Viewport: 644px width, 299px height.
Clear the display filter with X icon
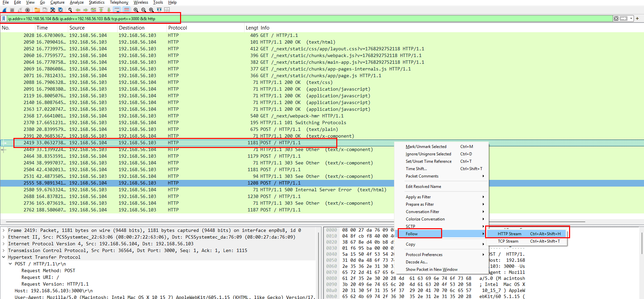coord(616,18)
